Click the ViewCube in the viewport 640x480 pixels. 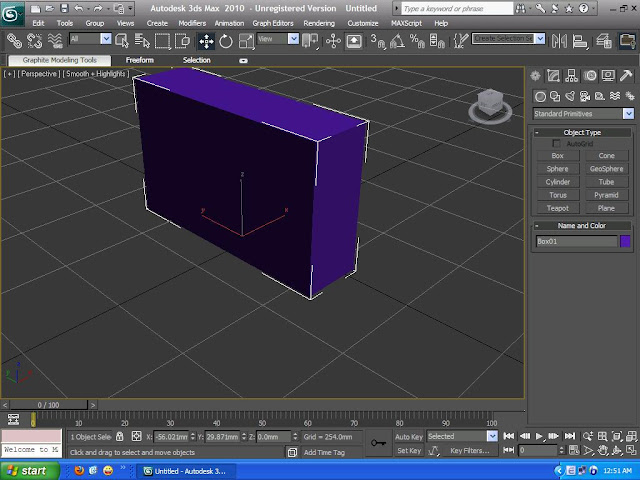[x=490, y=105]
